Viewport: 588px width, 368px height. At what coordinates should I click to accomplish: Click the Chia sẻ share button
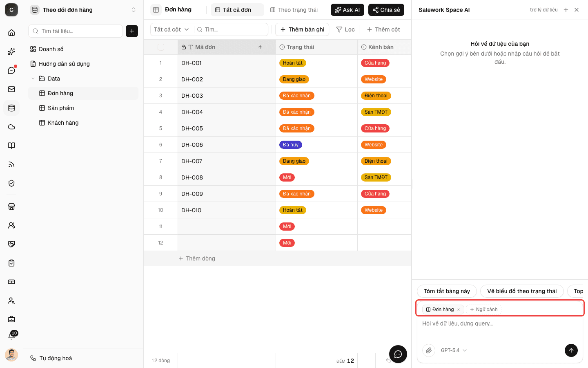coord(386,10)
